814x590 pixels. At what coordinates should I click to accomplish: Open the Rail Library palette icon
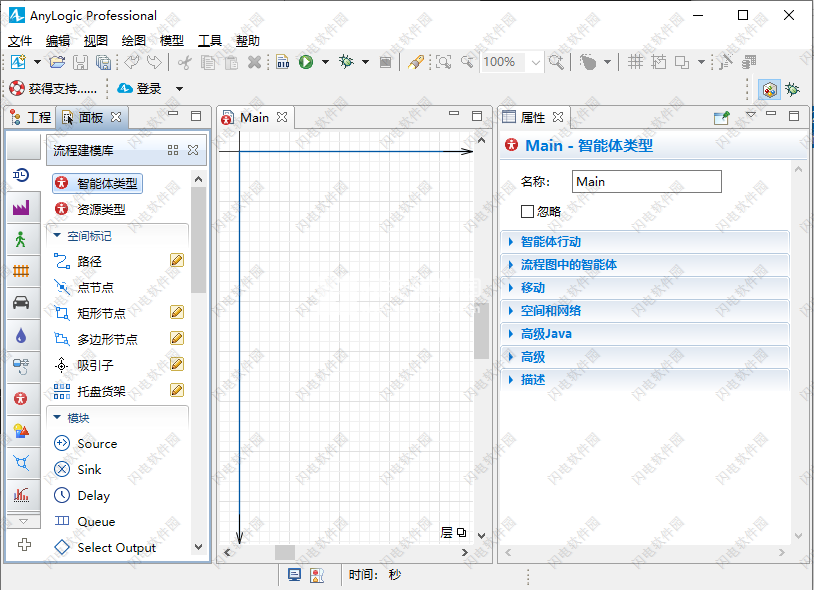21,271
